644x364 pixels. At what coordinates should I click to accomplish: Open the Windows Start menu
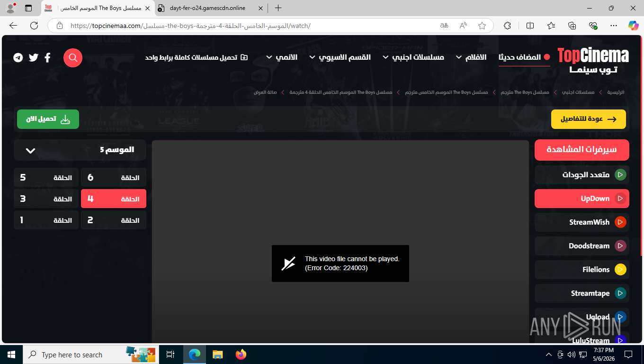click(x=11, y=355)
